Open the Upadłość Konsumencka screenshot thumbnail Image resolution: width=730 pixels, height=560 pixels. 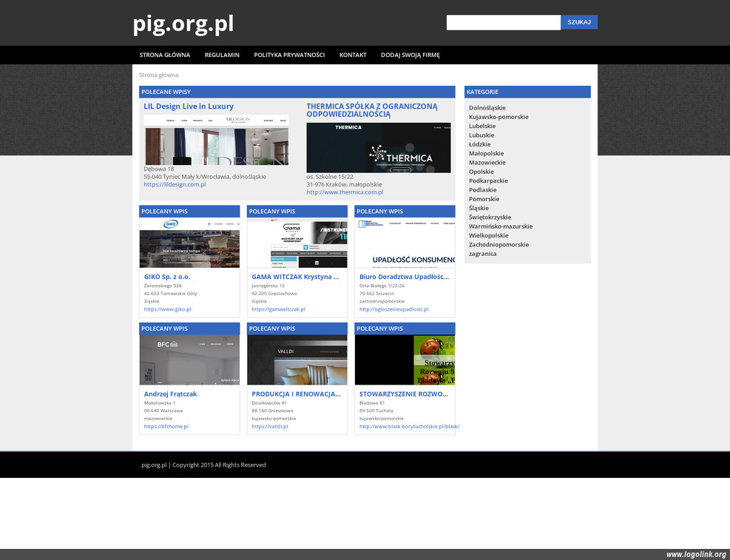click(x=405, y=243)
